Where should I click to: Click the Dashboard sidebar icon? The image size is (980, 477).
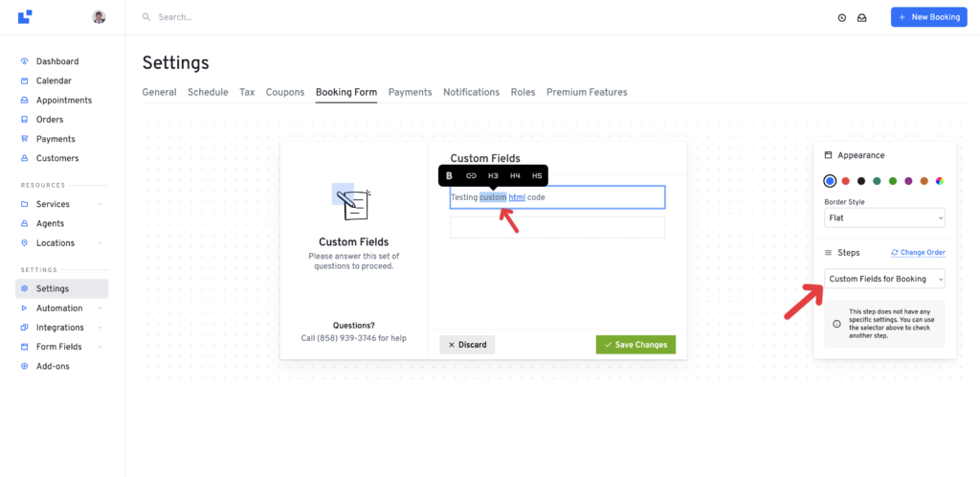(x=24, y=61)
